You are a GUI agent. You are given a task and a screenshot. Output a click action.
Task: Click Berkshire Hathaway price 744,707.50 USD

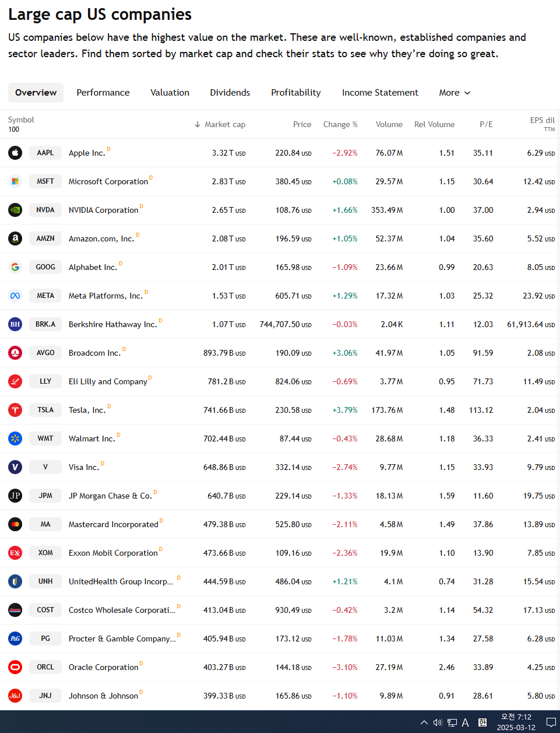point(286,324)
